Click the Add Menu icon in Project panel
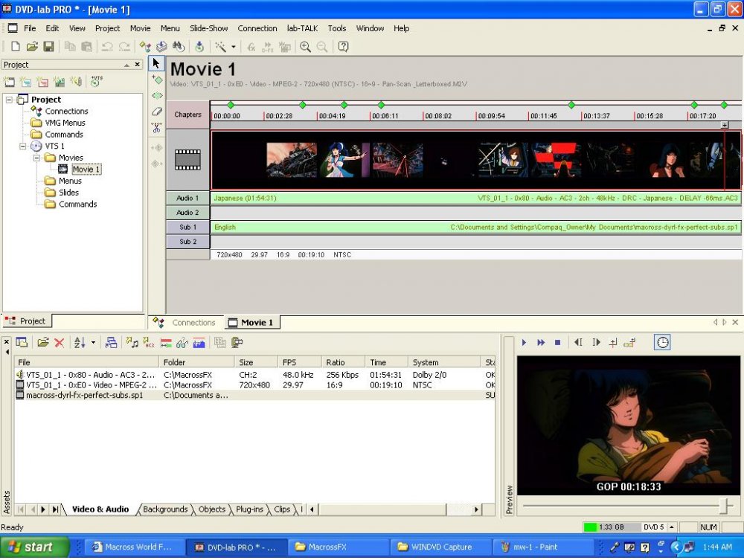The height and width of the screenshot is (560, 744). coord(25,82)
